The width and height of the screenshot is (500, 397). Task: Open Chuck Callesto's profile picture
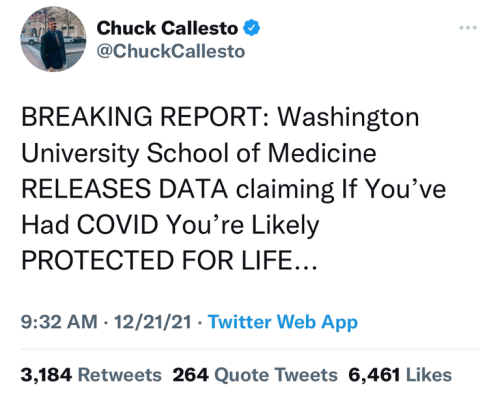pyautogui.click(x=53, y=39)
